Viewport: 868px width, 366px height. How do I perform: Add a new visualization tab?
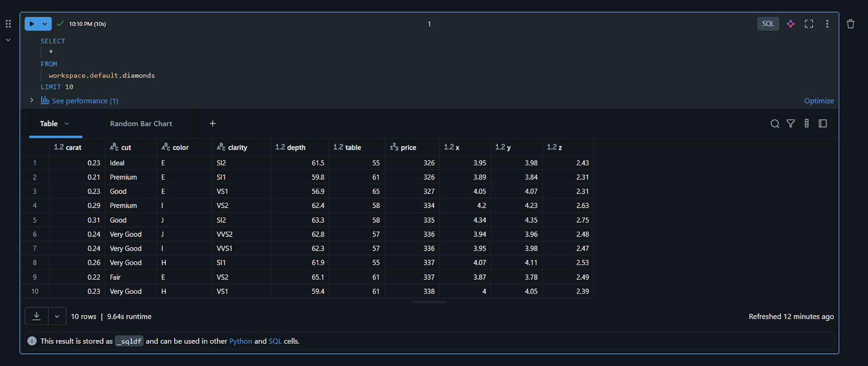213,124
